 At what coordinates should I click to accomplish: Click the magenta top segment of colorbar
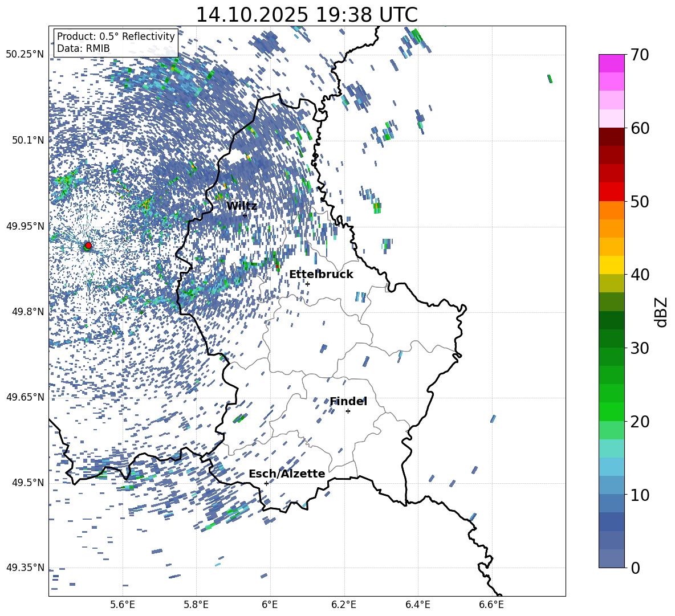611,63
